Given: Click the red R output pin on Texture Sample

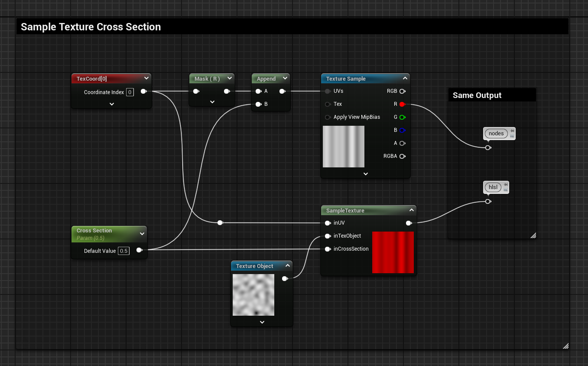Looking at the screenshot, I should click(x=402, y=104).
